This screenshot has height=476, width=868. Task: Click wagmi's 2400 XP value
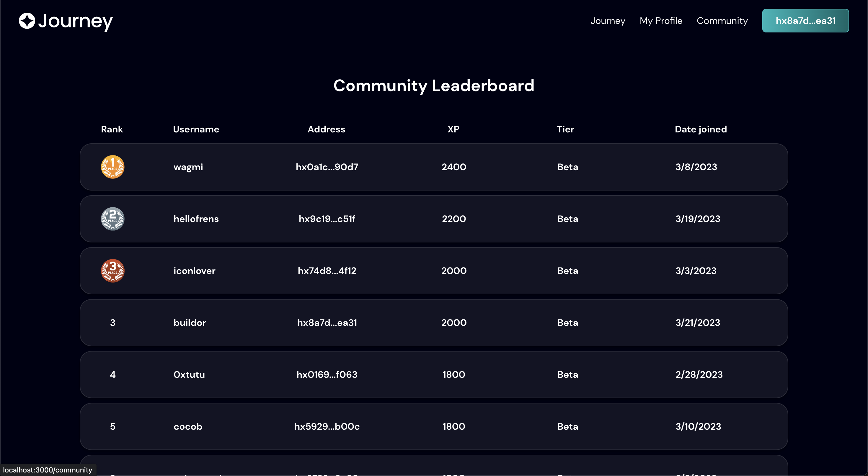point(454,167)
